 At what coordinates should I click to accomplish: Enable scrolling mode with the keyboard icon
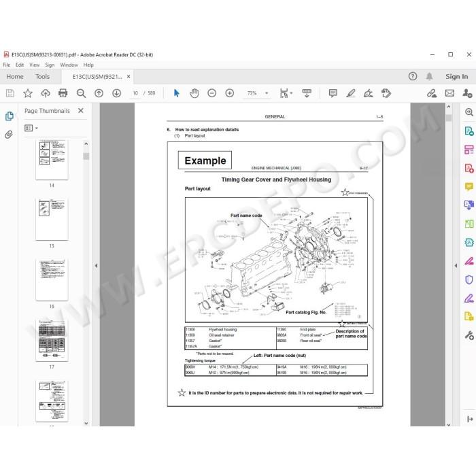(307, 93)
